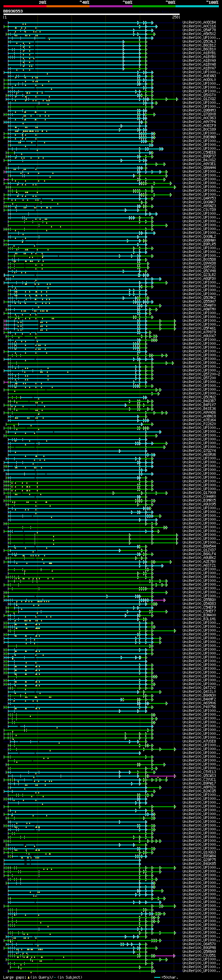Click hit label UniRef100_Q17909
222x980 pixels.
199,493
